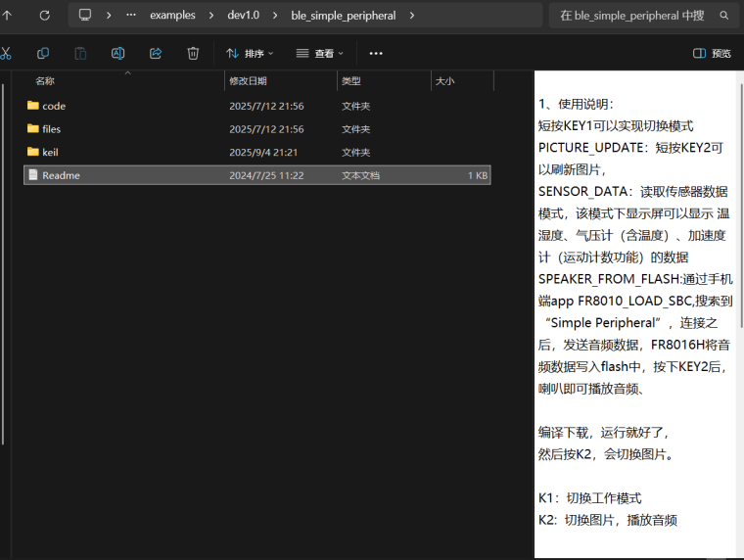Image resolution: width=744 pixels, height=560 pixels.
Task: Toggle the 预览 preview pane button
Action: (x=712, y=53)
